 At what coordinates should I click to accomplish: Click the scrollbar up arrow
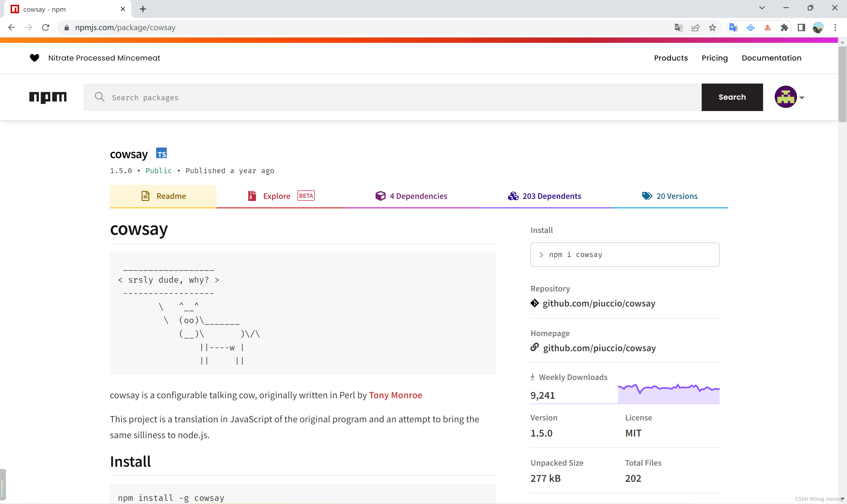pos(842,42)
